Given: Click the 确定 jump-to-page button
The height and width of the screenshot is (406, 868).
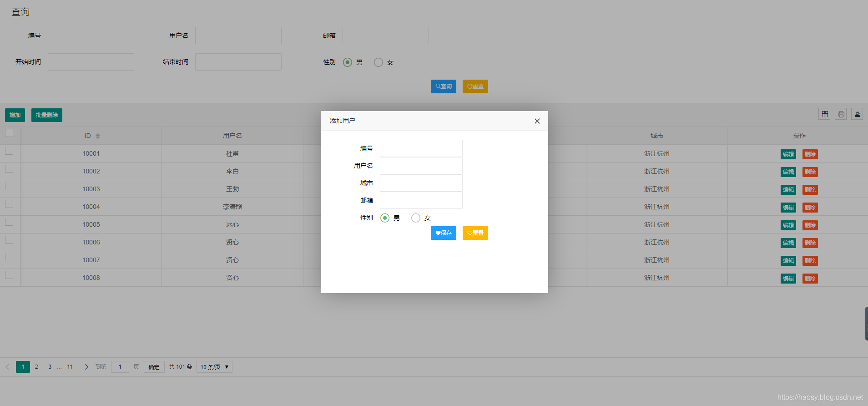Looking at the screenshot, I should click(154, 367).
